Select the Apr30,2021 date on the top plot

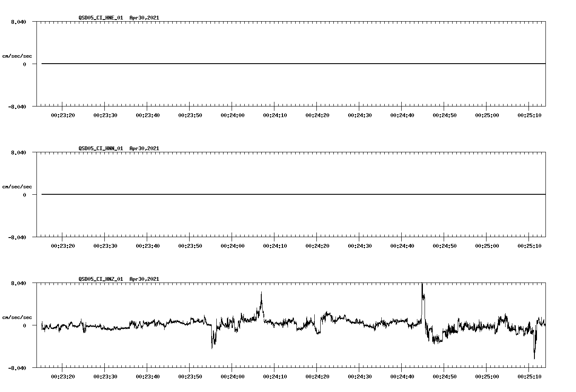click(x=144, y=18)
